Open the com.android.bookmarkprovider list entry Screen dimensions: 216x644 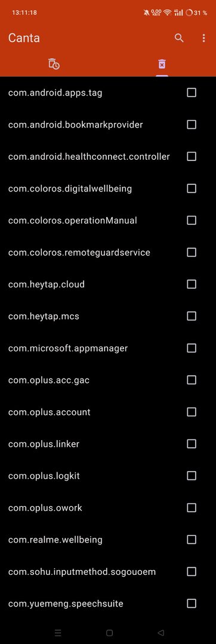tap(108, 125)
